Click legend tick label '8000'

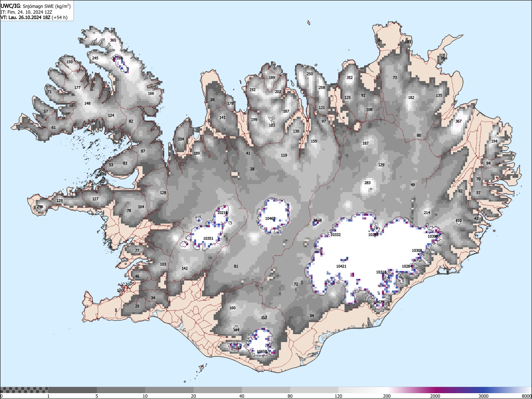click(x=527, y=396)
